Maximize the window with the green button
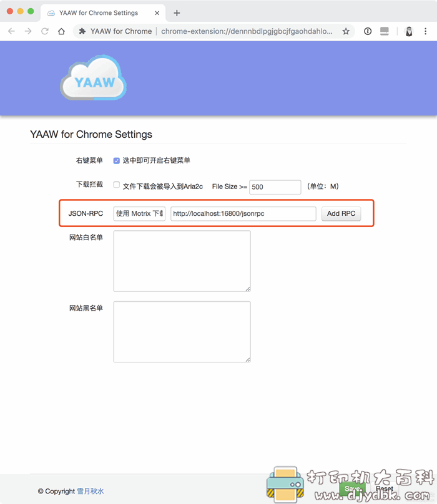The width and height of the screenshot is (437, 504). [x=31, y=11]
